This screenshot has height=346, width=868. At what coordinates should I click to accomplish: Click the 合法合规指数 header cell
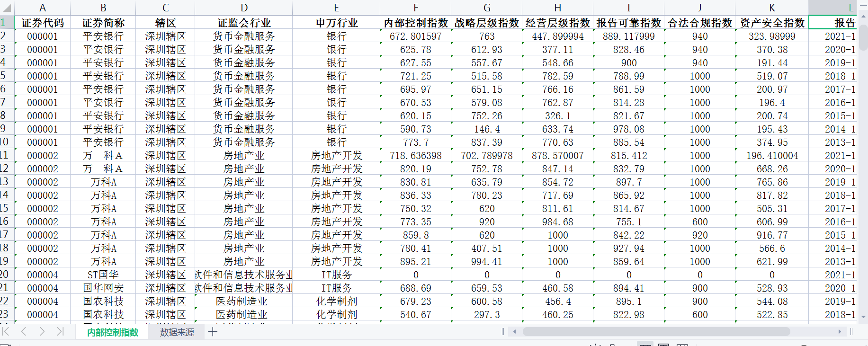point(700,23)
